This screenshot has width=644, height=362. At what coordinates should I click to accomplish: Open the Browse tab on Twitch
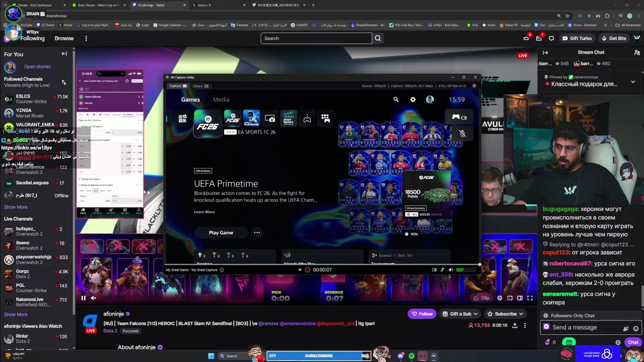64,38
